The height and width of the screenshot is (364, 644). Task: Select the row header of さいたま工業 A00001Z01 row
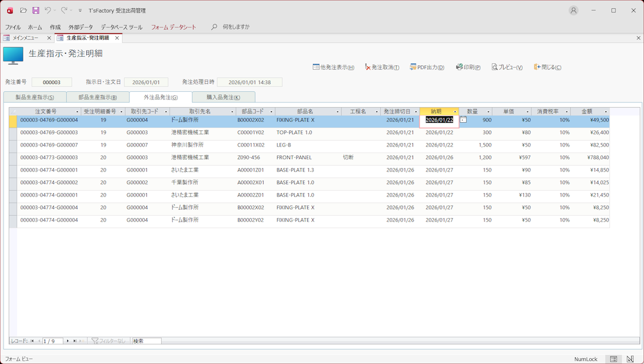(x=13, y=170)
